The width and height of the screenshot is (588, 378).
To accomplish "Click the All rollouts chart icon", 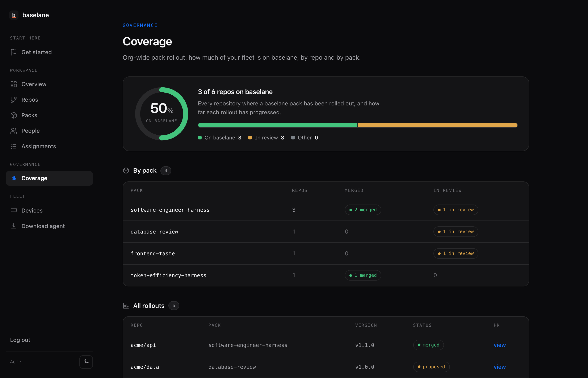I will tap(126, 306).
